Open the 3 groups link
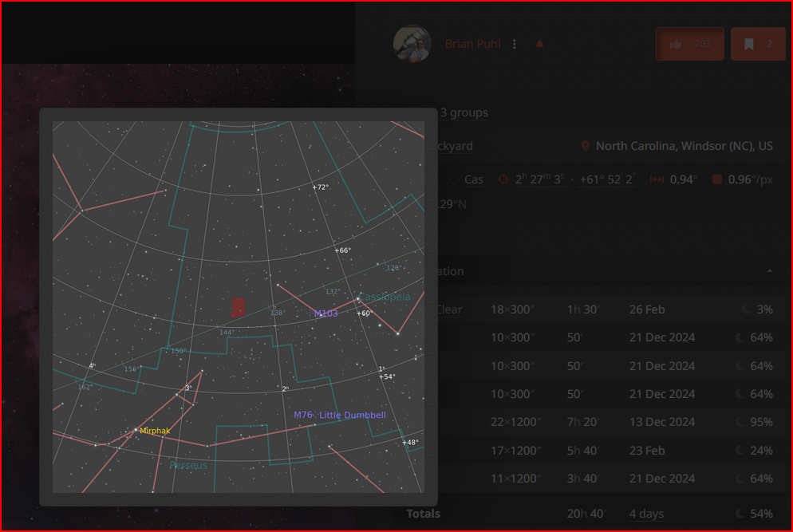Viewport: 793px width, 532px height. coord(464,112)
